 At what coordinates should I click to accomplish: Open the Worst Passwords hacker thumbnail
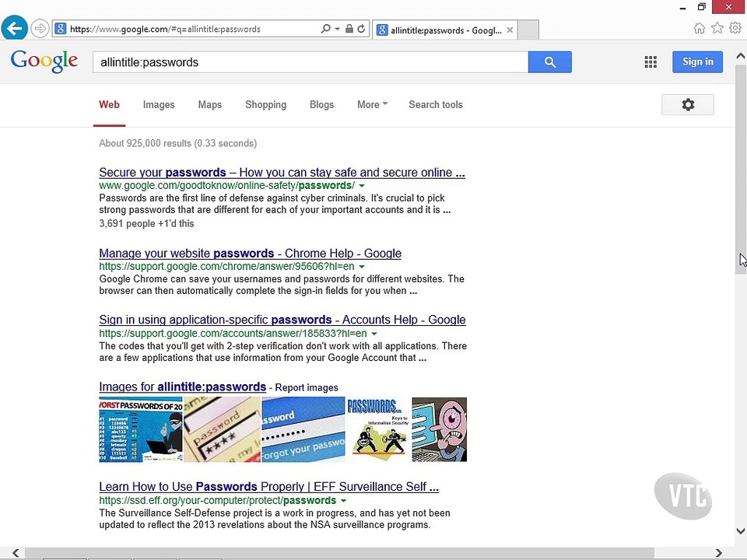(x=141, y=429)
